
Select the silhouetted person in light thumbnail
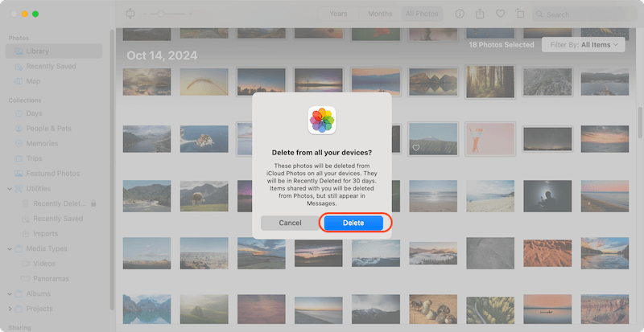click(x=547, y=196)
